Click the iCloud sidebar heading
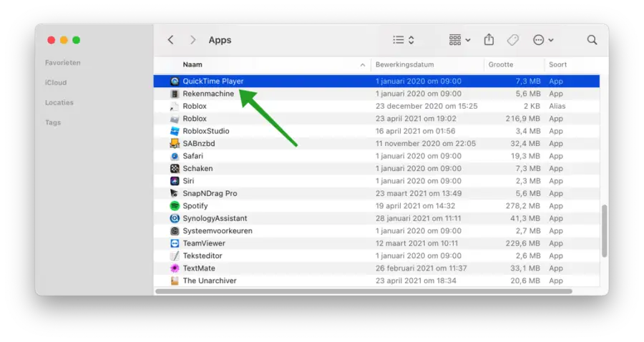The image size is (644, 342). click(x=56, y=82)
